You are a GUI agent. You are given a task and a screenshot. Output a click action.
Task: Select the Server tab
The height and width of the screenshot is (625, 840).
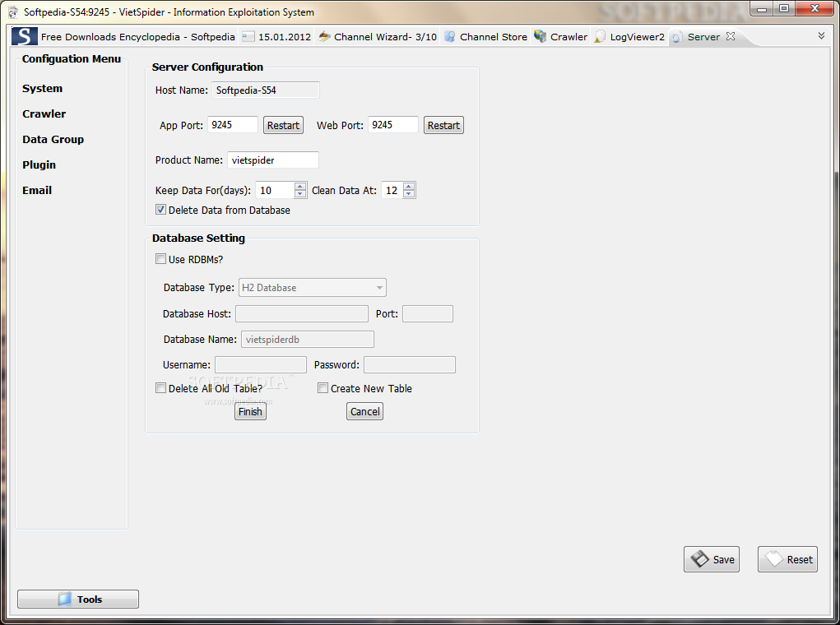coord(703,37)
